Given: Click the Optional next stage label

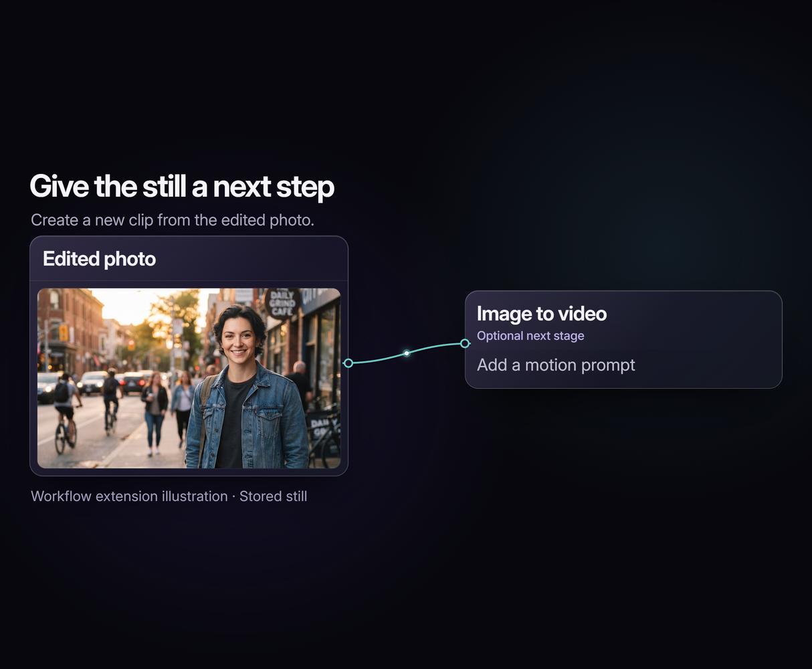Looking at the screenshot, I should (x=530, y=336).
